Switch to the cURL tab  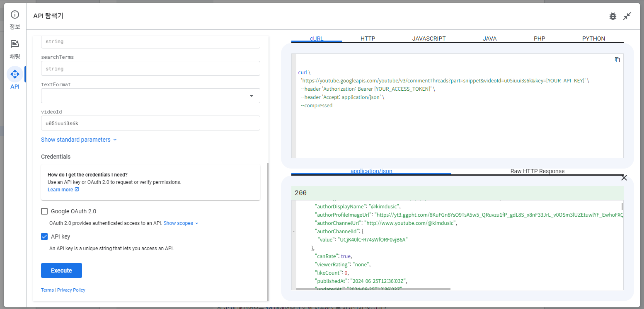[x=317, y=39]
